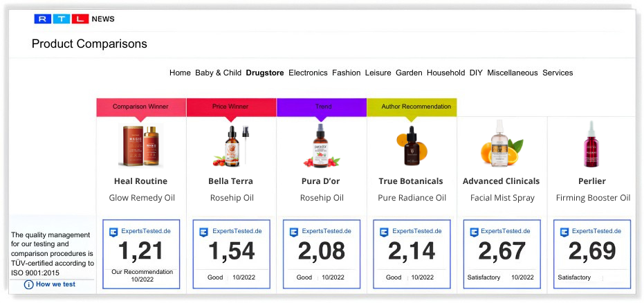Open the Drugstore category

pyautogui.click(x=265, y=73)
